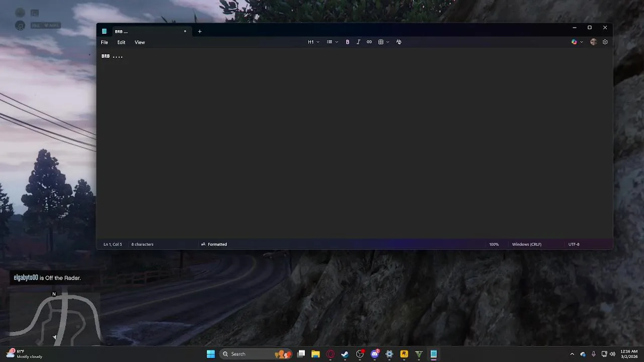Screen dimensions: 644x362
Task: Click the UTF-8 encoding indicator
Action: tap(574, 244)
